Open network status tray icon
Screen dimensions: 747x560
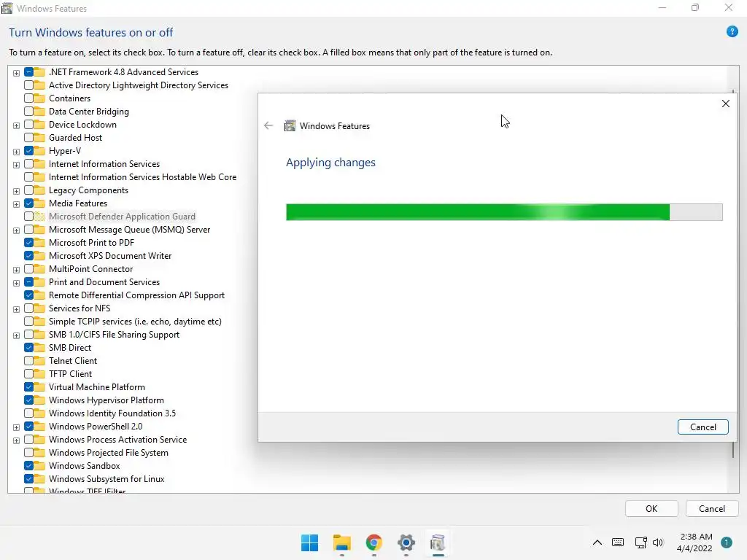(x=640, y=542)
